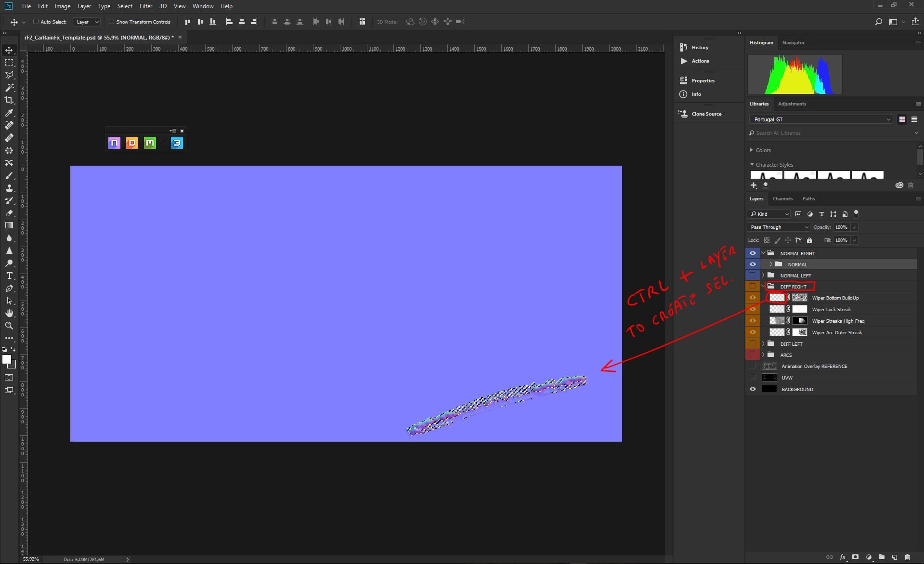The height and width of the screenshot is (564, 924).
Task: Select the Polygonal Lasso tool
Action: click(x=9, y=75)
